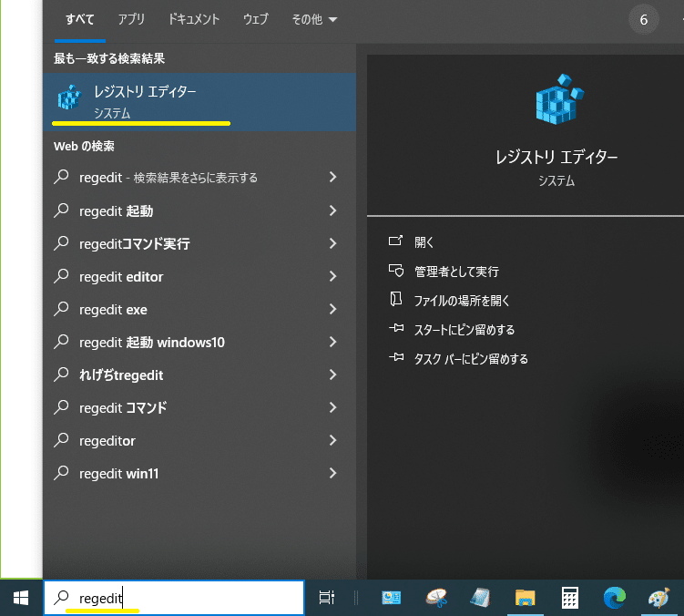684x616 pixels.
Task: Choose 管理者として実行
Action: [456, 272]
